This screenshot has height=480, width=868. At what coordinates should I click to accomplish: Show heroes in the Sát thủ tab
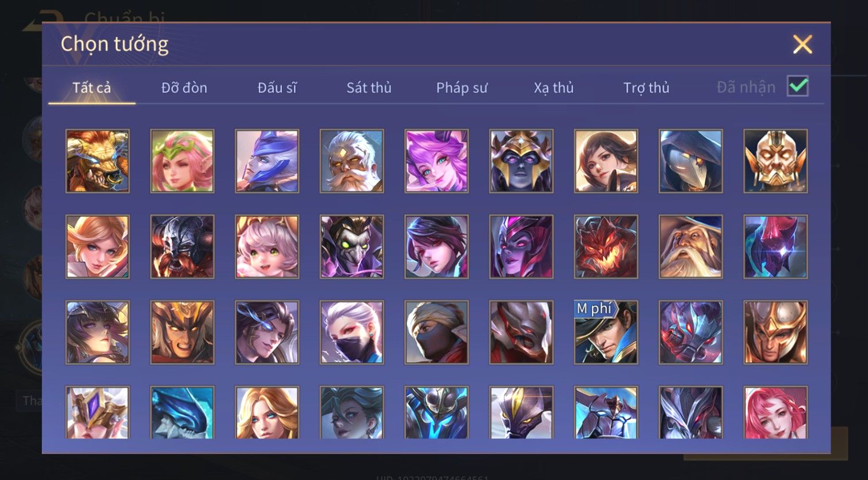[369, 88]
